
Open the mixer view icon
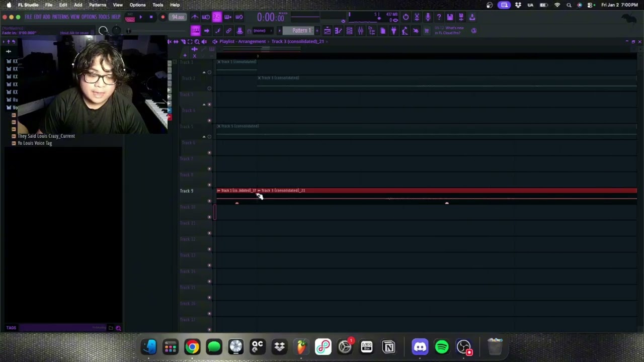pyautogui.click(x=360, y=31)
